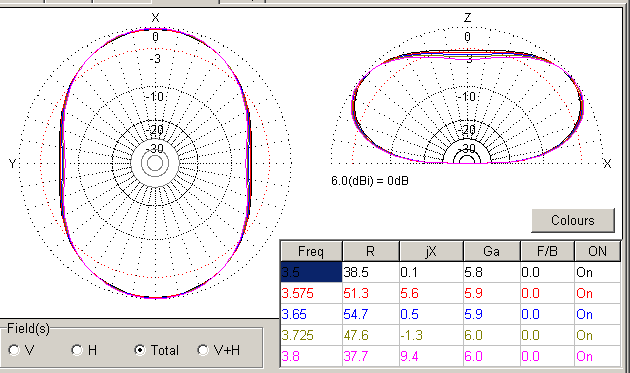
Task: Select the blue 3.65 frequency row
Action: 450,314
